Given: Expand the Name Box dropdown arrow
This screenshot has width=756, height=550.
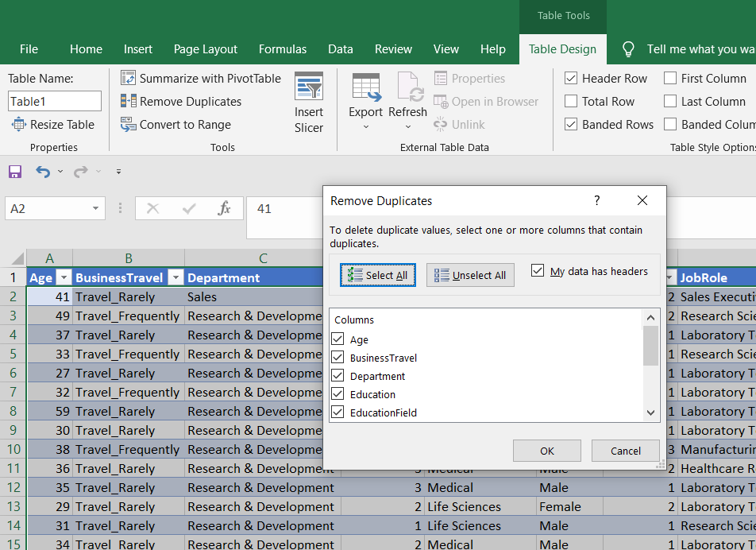Looking at the screenshot, I should tap(96, 208).
